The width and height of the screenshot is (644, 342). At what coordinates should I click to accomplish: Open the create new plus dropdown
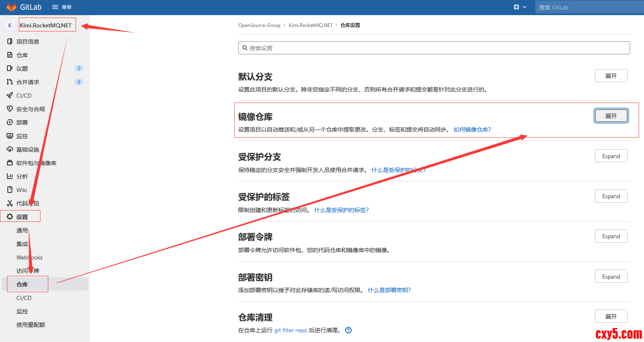point(520,7)
